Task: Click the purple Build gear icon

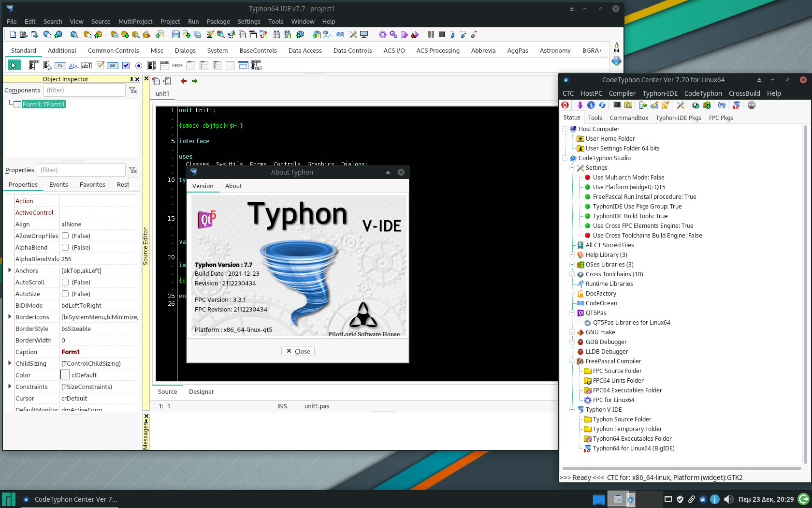Action: click(383, 34)
